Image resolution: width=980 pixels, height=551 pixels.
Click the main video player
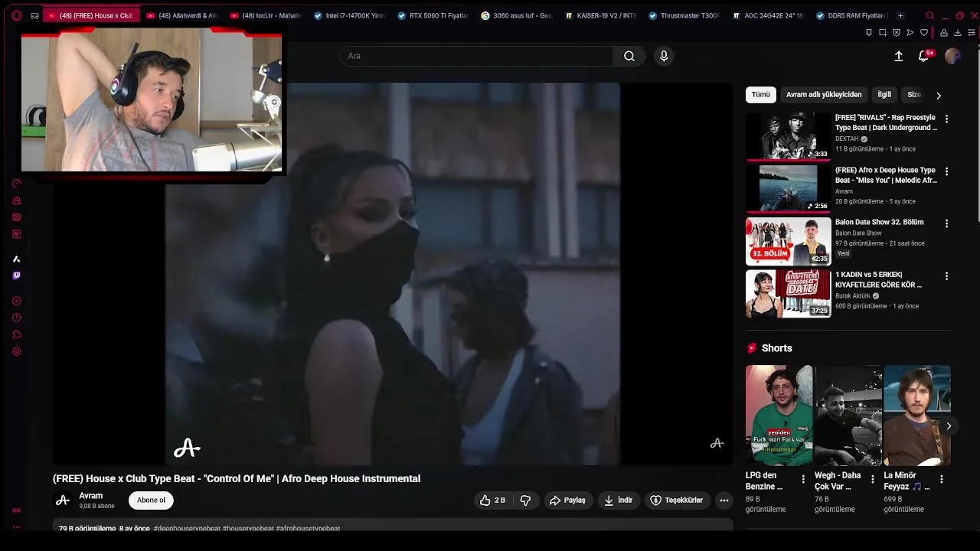393,273
